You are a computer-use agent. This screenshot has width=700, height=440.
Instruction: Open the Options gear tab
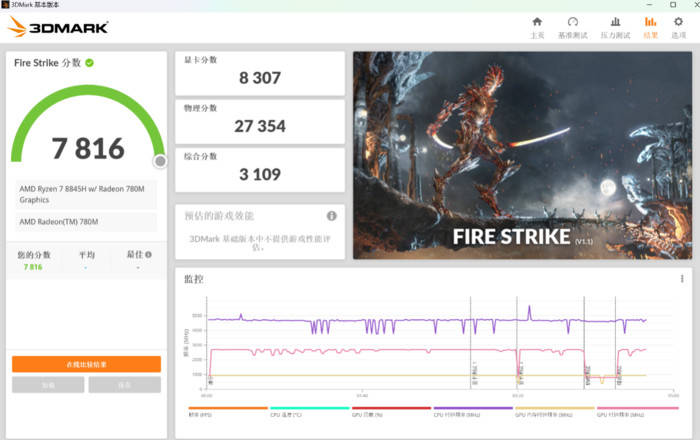[679, 28]
